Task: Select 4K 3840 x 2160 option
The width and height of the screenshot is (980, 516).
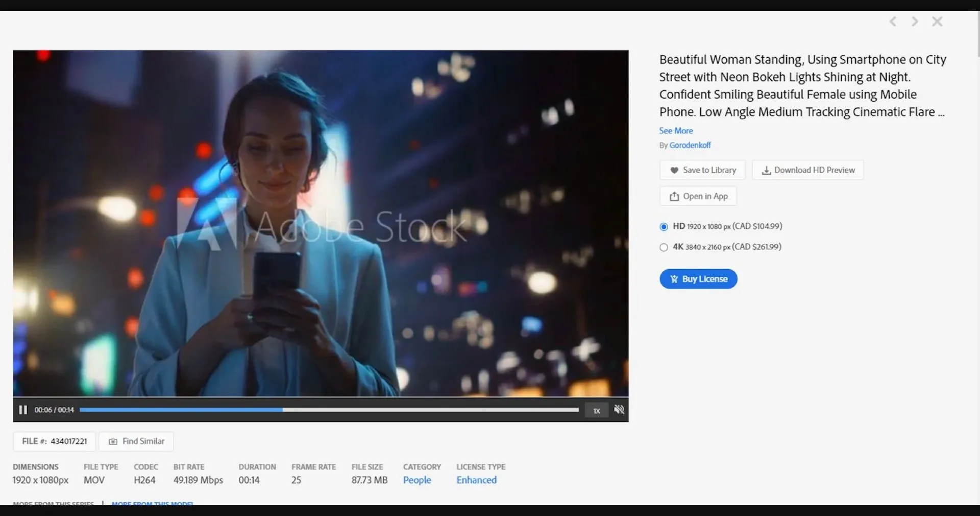Action: [x=664, y=247]
